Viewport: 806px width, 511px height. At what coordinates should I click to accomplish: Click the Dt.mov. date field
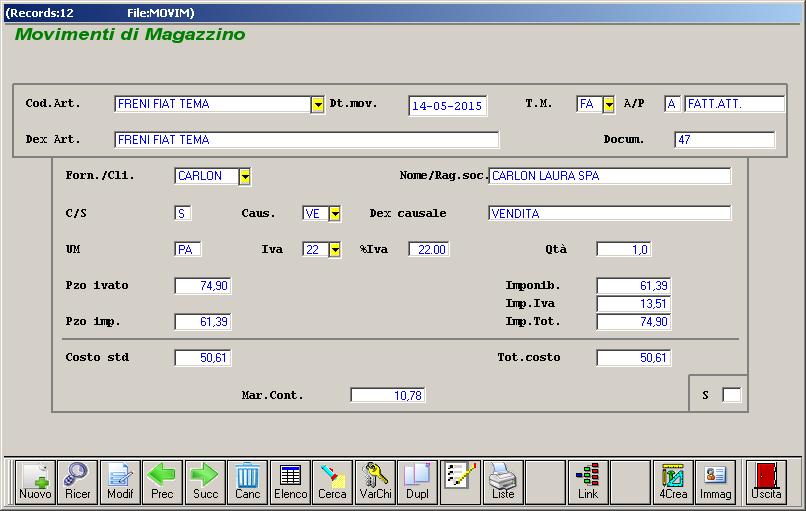(x=447, y=106)
